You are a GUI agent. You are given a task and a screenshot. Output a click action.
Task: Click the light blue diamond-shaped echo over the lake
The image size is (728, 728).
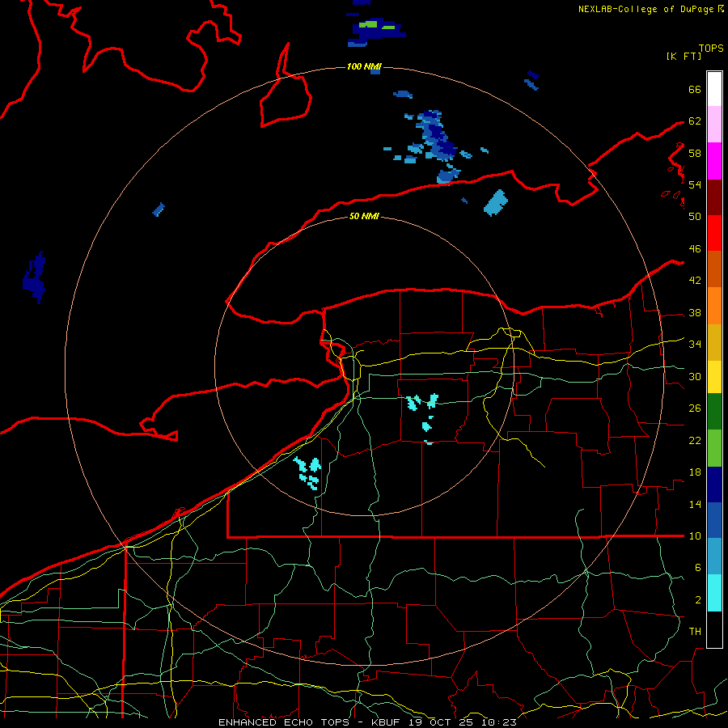pos(496,203)
